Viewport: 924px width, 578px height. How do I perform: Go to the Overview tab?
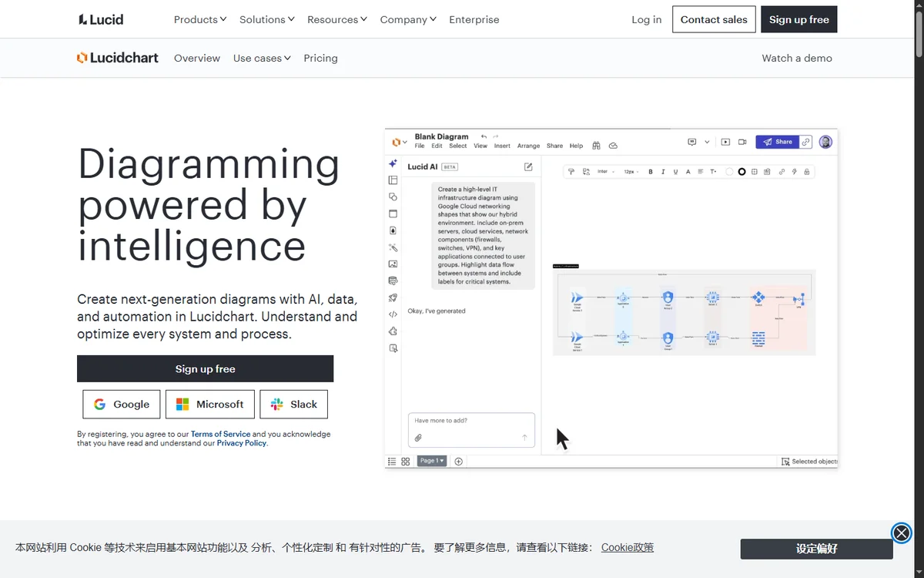197,58
